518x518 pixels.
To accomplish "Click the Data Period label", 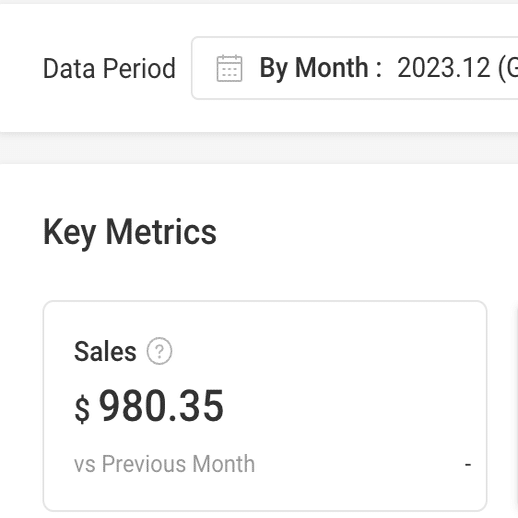I will [x=109, y=69].
